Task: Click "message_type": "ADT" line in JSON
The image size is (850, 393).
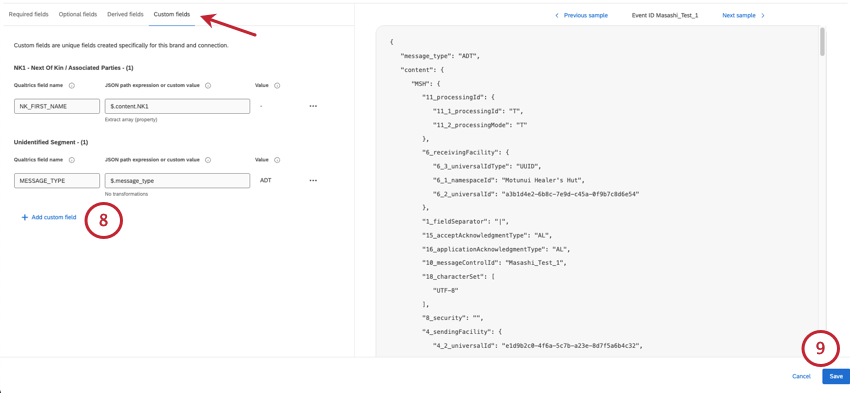Action: point(440,56)
